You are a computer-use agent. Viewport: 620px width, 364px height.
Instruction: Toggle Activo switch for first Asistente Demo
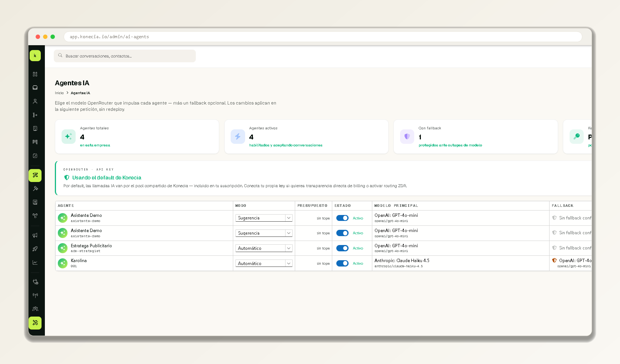[342, 218]
